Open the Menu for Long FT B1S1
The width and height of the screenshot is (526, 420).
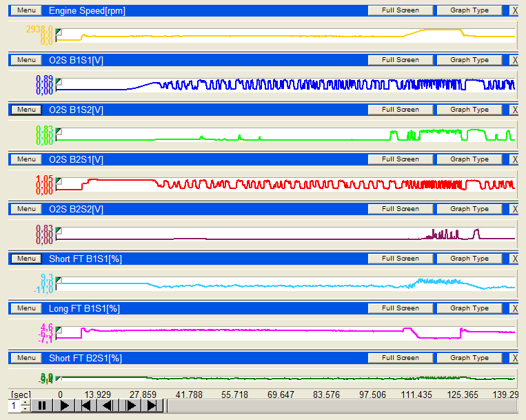pyautogui.click(x=26, y=308)
